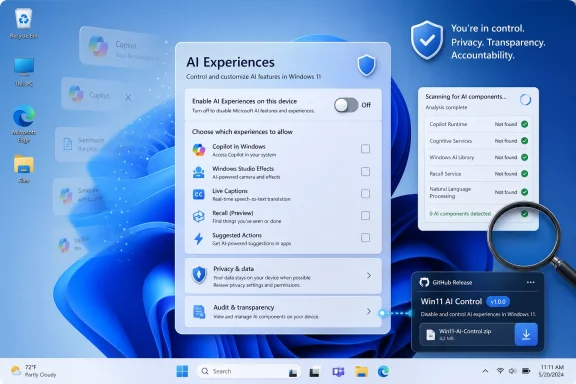Open Microsoft Edge in the taskbar
Screen dimensions: 576x384
[x=383, y=372]
